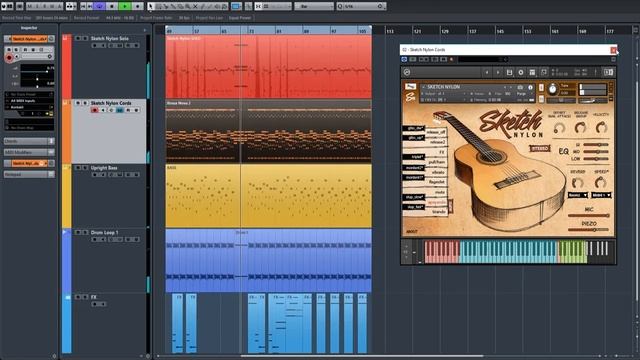
Task: Open the Kontakt output routing dropdown
Action: coord(29,107)
